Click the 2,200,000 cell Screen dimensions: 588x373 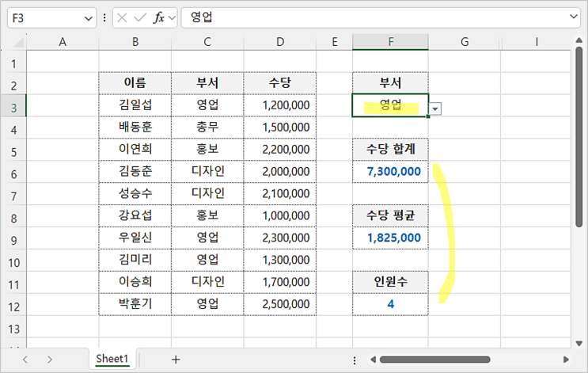280,150
